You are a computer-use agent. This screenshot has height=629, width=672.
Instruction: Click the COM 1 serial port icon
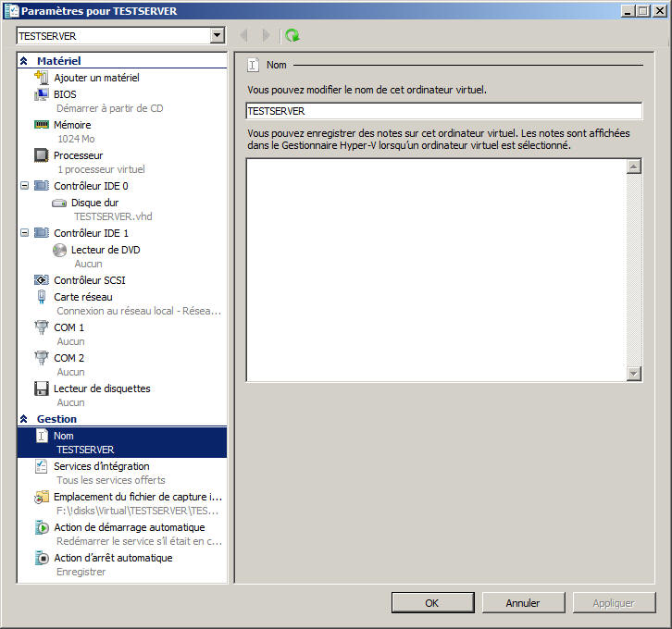(41, 327)
